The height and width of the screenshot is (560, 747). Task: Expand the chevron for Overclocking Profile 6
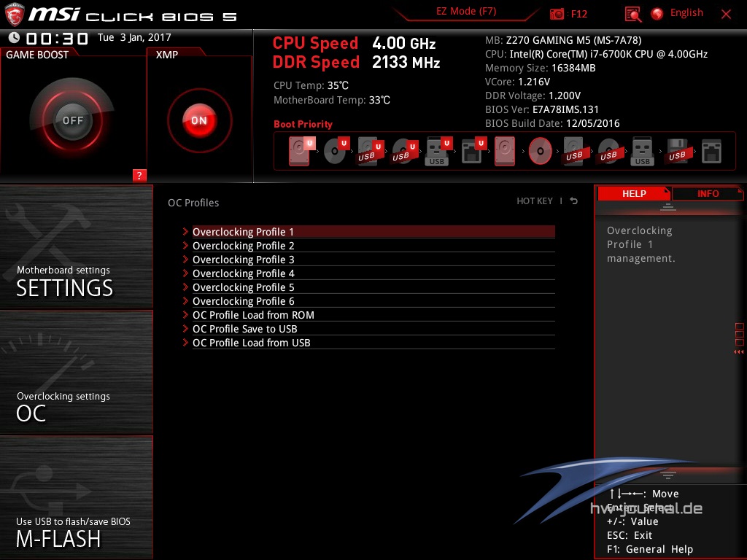tap(185, 300)
